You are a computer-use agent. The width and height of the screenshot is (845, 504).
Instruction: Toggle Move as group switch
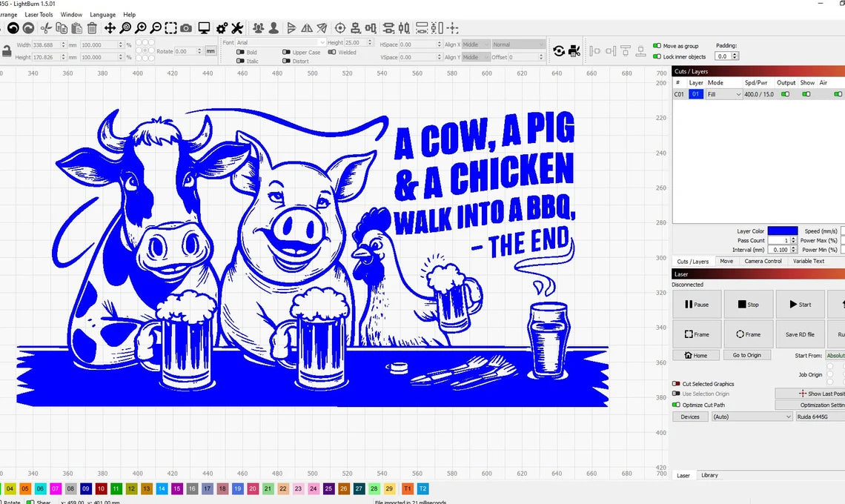click(657, 46)
